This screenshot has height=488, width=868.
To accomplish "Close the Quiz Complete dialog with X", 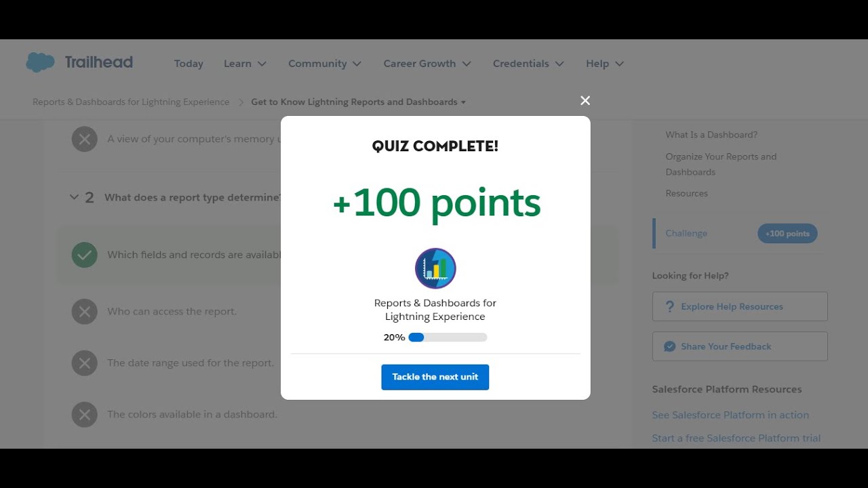I will point(585,100).
